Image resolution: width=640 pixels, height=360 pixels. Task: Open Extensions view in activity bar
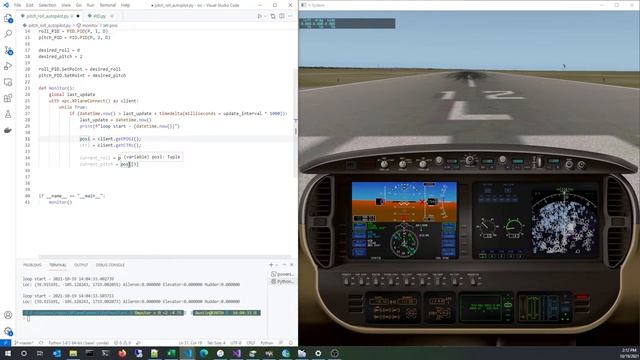pos(8,98)
